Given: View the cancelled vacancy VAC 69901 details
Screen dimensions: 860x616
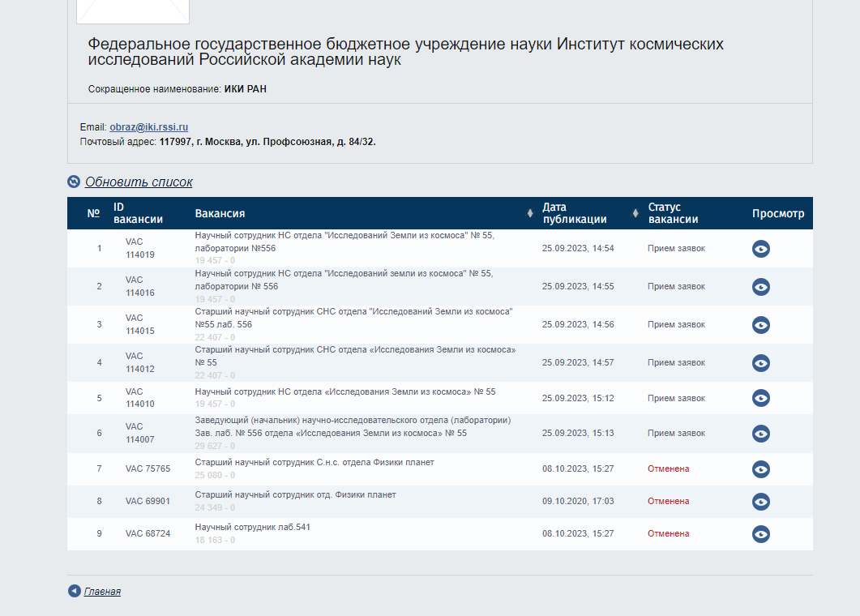Looking at the screenshot, I should (x=760, y=501).
